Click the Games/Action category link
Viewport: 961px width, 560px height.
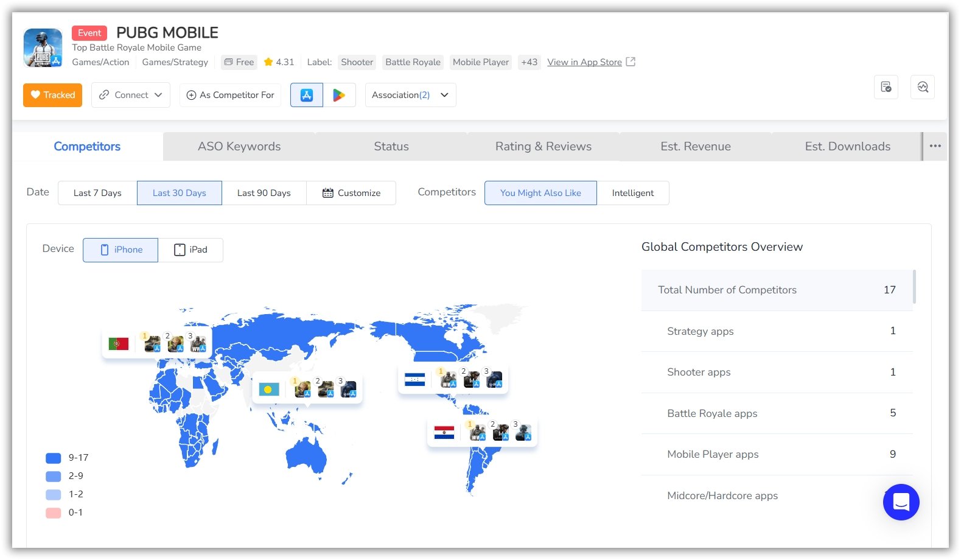tap(100, 62)
